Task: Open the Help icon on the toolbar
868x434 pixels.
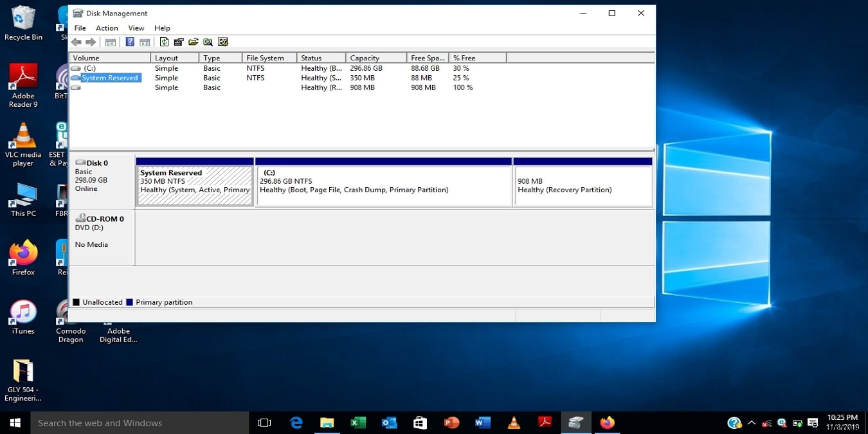Action: tap(129, 42)
